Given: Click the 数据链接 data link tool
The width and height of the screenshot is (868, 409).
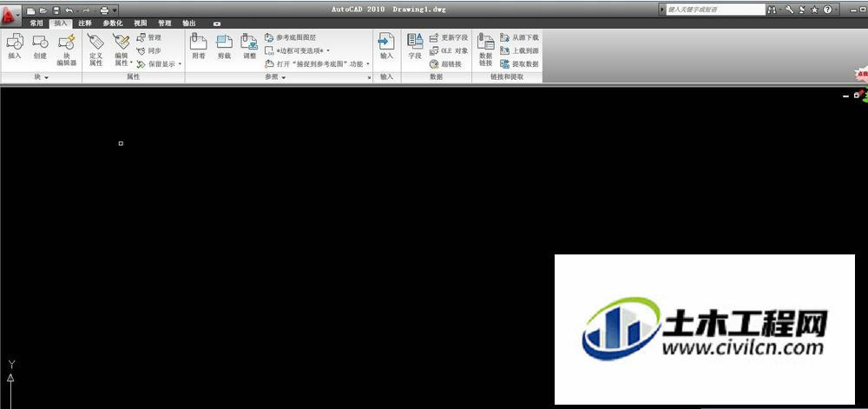Looking at the screenshot, I should [485, 49].
